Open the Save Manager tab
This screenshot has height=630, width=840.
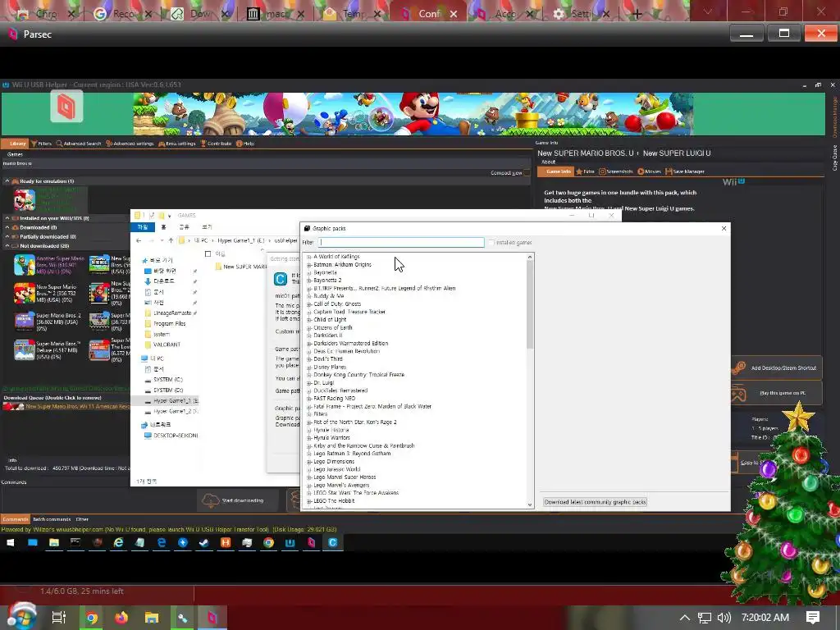click(x=685, y=171)
